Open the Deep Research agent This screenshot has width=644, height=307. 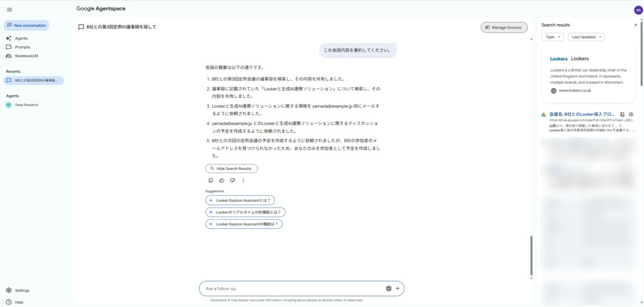click(26, 105)
